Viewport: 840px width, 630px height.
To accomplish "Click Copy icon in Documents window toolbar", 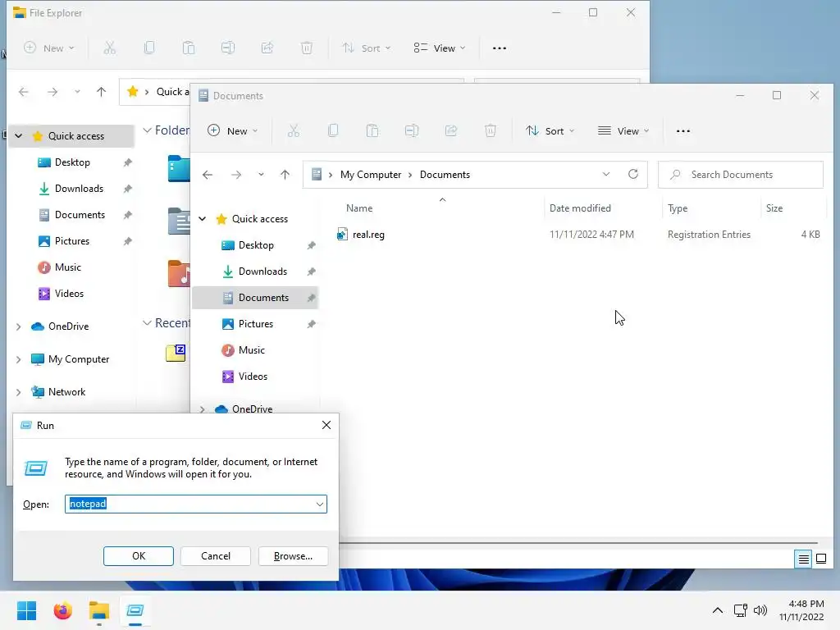I will pyautogui.click(x=333, y=130).
